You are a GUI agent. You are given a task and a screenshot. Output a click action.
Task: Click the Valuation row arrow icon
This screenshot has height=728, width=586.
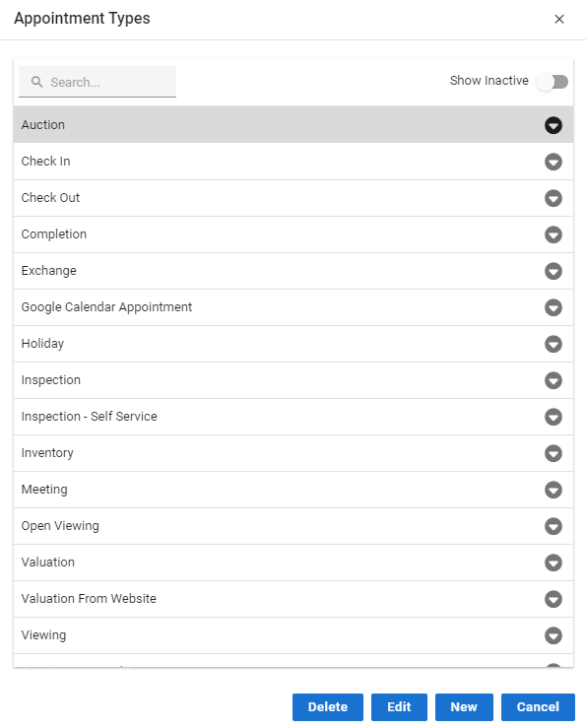553,563
